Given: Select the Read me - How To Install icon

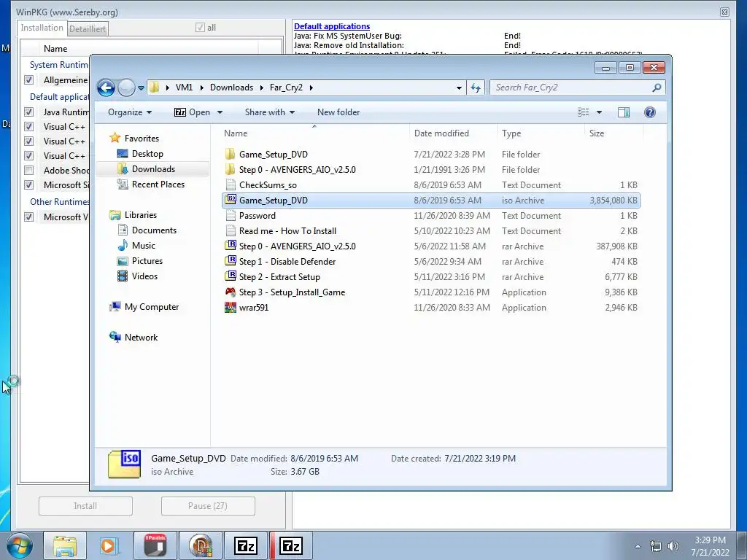Looking at the screenshot, I should click(230, 231).
